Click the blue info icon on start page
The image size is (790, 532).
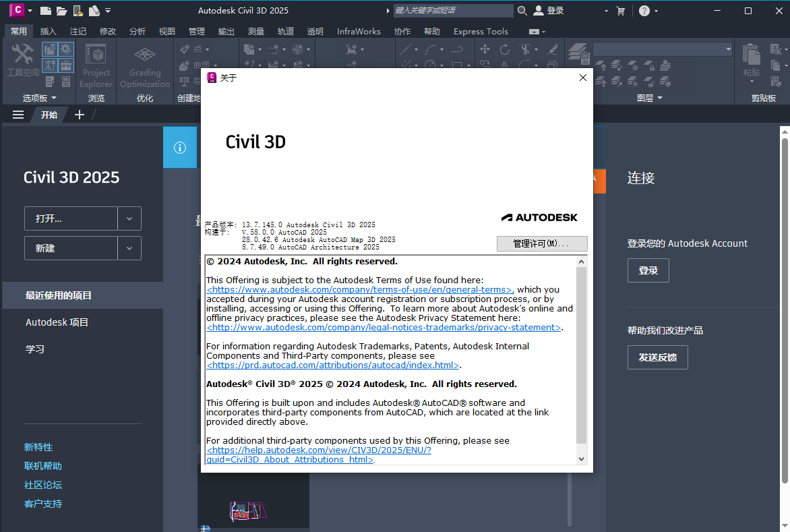[x=180, y=147]
